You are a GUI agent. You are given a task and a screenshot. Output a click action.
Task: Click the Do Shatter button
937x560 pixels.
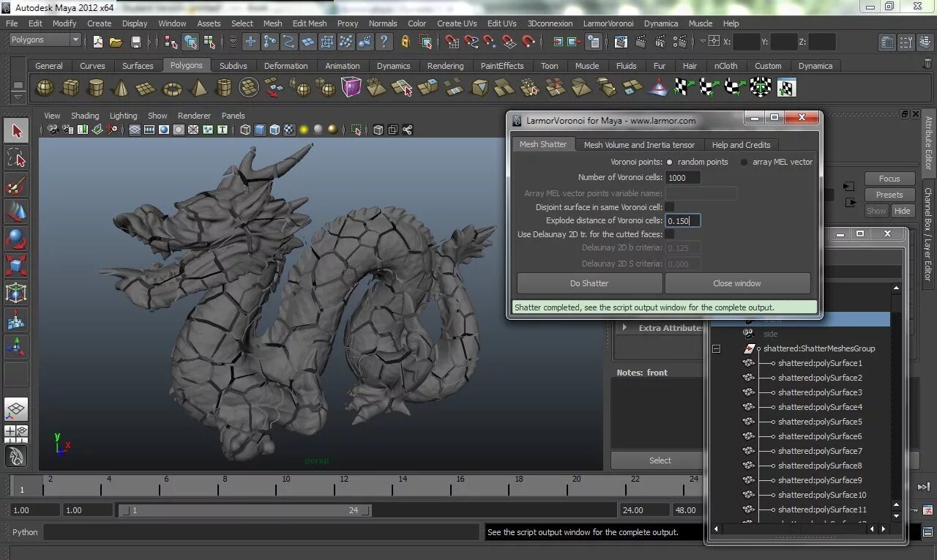pos(589,283)
